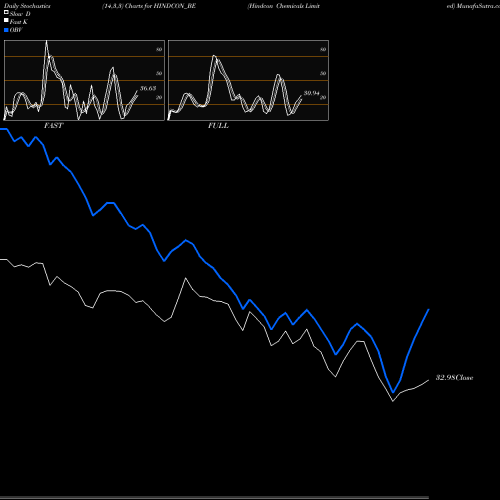
Task: Select the 'Charts for HINDCON_BE' title text
Action: (160, 6)
